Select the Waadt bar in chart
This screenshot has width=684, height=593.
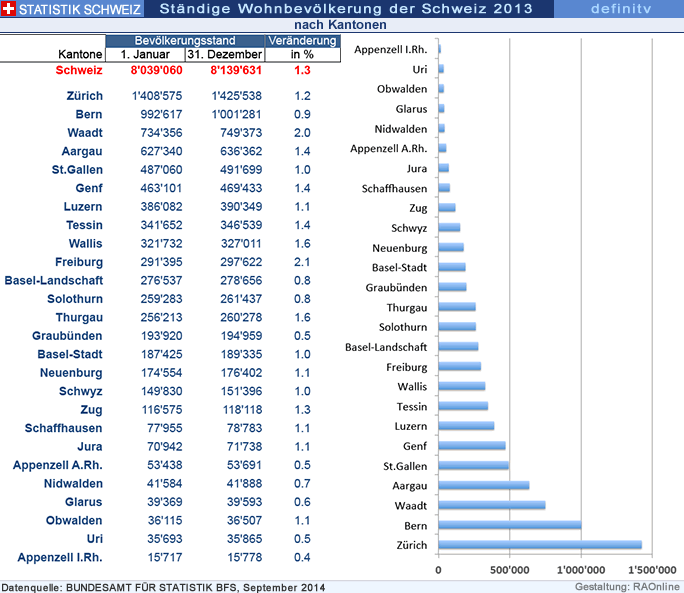[492, 505]
